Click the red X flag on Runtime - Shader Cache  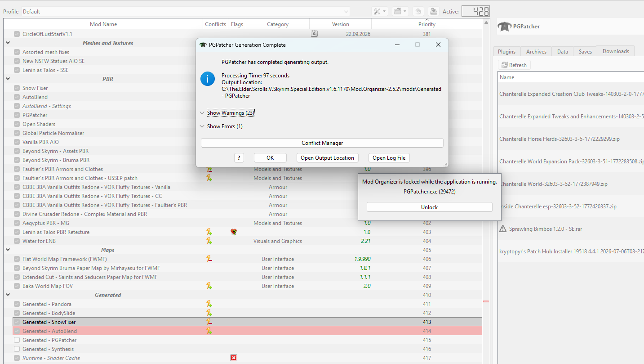click(x=234, y=358)
